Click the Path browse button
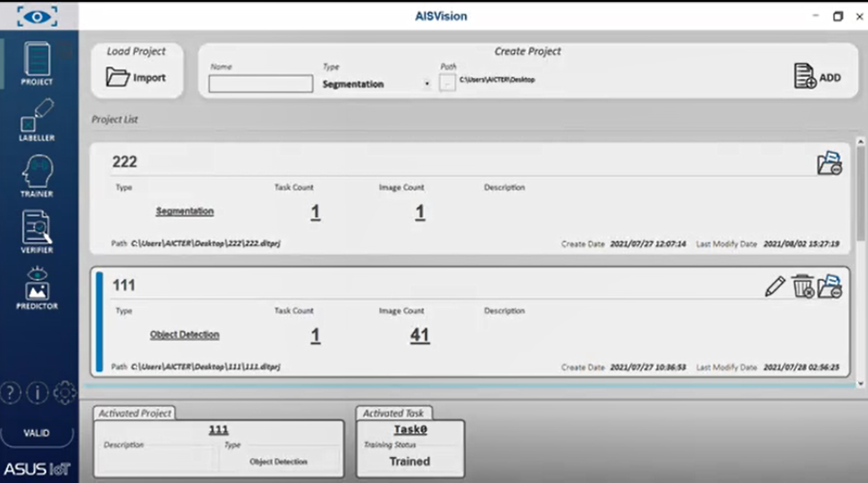Viewport: 868px width, 483px height. [448, 83]
